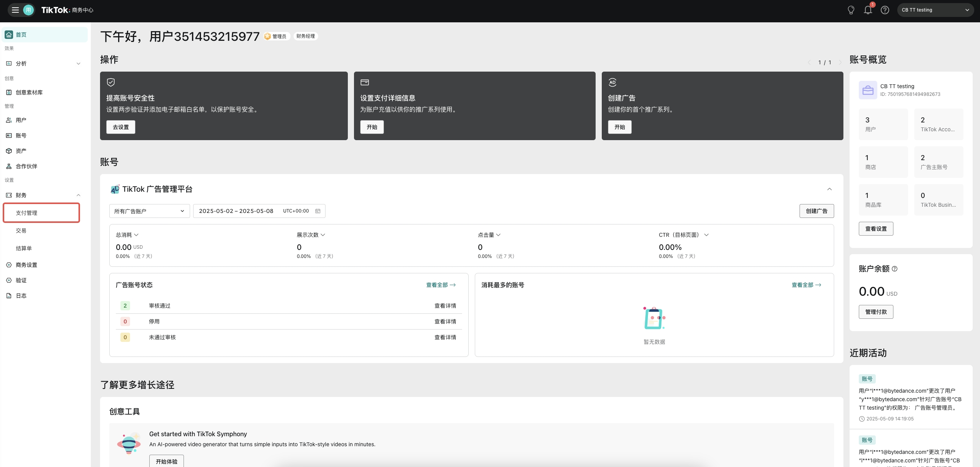This screenshot has height=467, width=980.
Task: Open the 交易 menu item
Action: click(21, 231)
